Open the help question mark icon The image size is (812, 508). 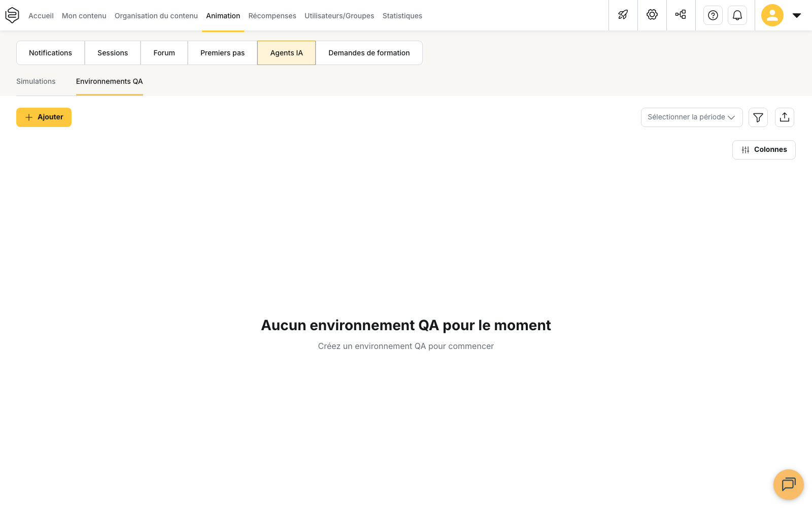[713, 15]
